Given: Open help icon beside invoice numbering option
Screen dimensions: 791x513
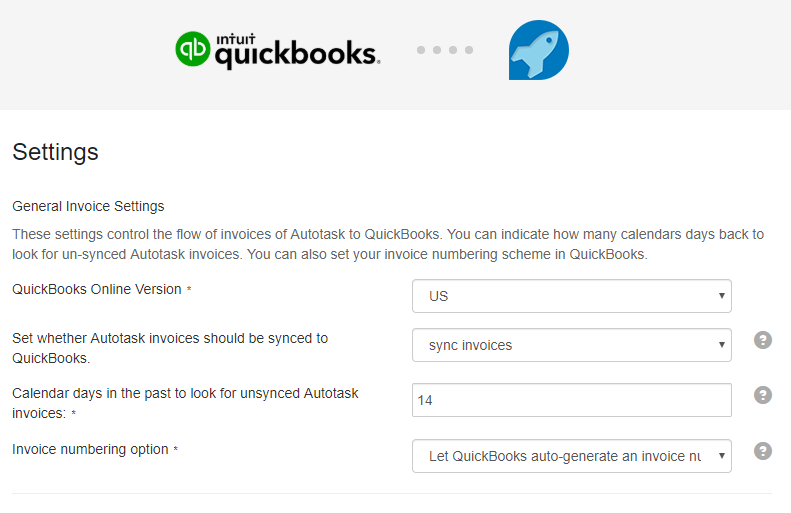Looking at the screenshot, I should (x=763, y=451).
